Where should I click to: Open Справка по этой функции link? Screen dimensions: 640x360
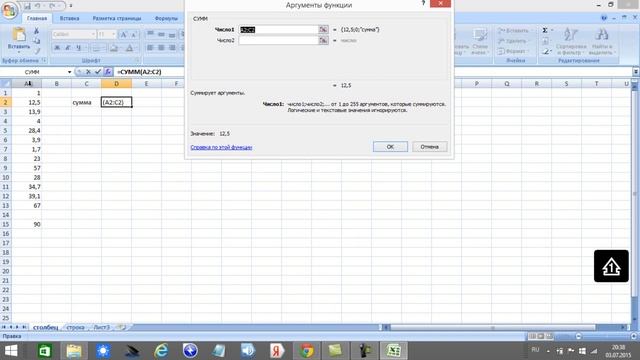[x=221, y=147]
